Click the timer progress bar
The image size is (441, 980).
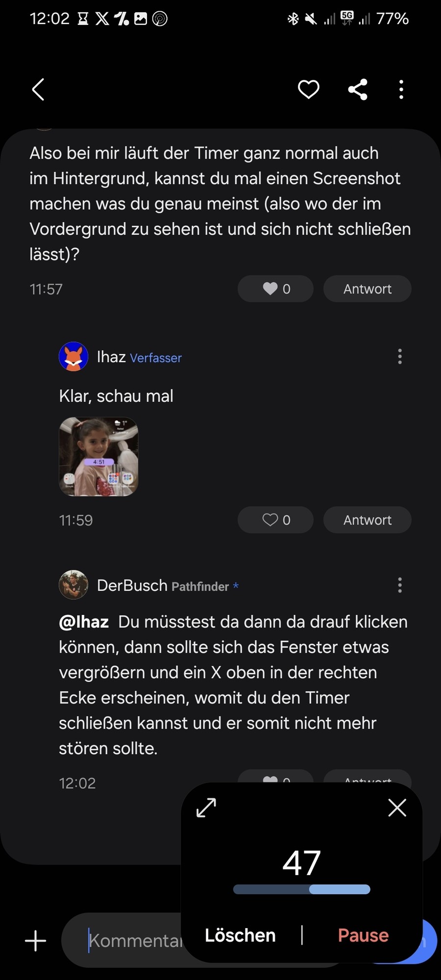coord(301,889)
